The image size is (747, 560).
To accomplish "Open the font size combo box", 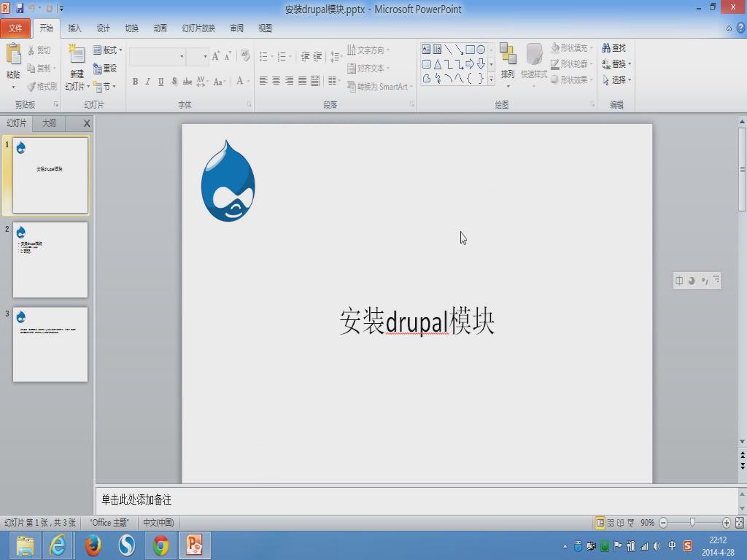I will coord(198,56).
